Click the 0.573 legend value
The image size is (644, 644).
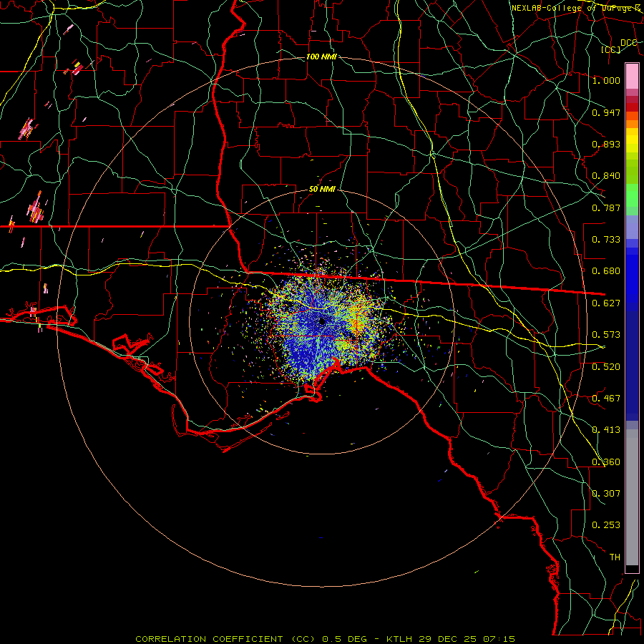[606, 335]
